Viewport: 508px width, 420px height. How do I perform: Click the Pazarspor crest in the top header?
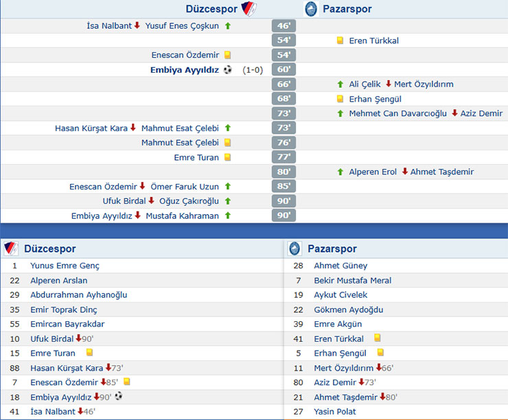point(311,9)
